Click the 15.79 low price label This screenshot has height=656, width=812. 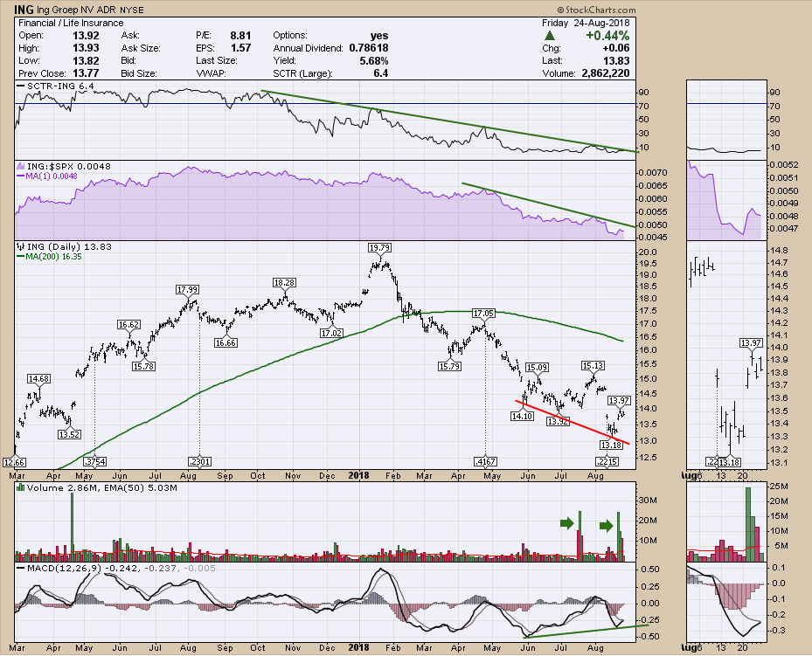point(449,366)
